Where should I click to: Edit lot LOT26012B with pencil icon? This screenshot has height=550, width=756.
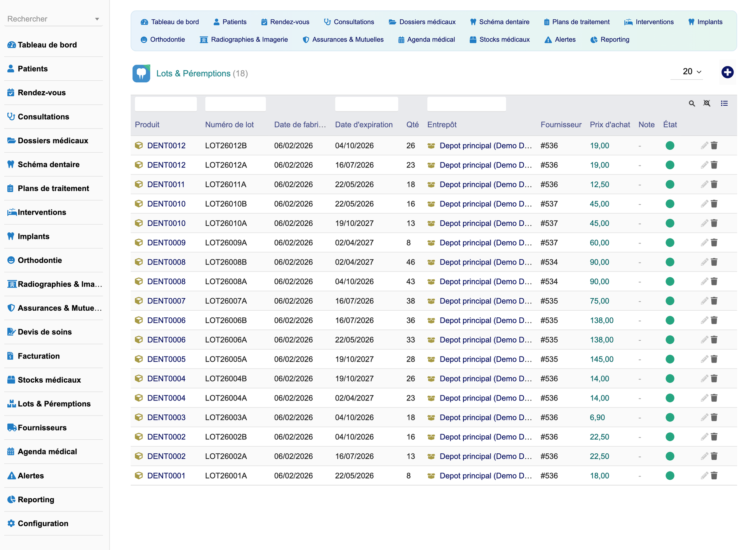tap(704, 146)
